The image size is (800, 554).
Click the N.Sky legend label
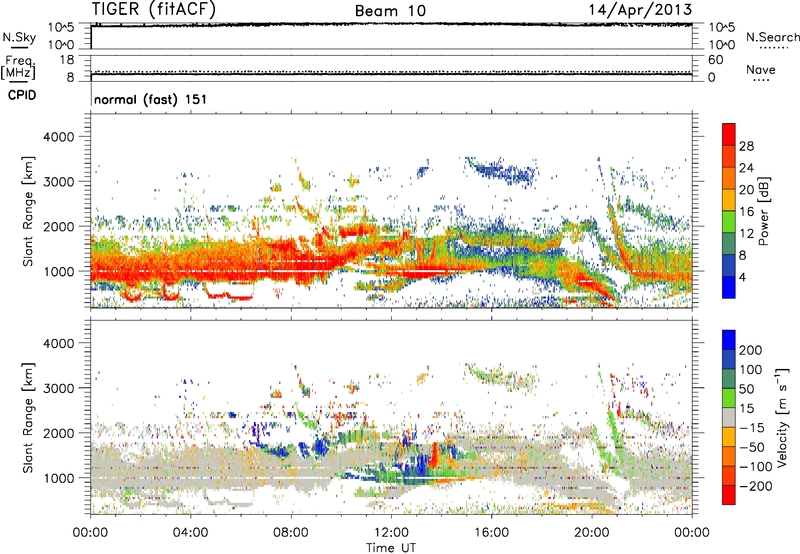coord(19,37)
